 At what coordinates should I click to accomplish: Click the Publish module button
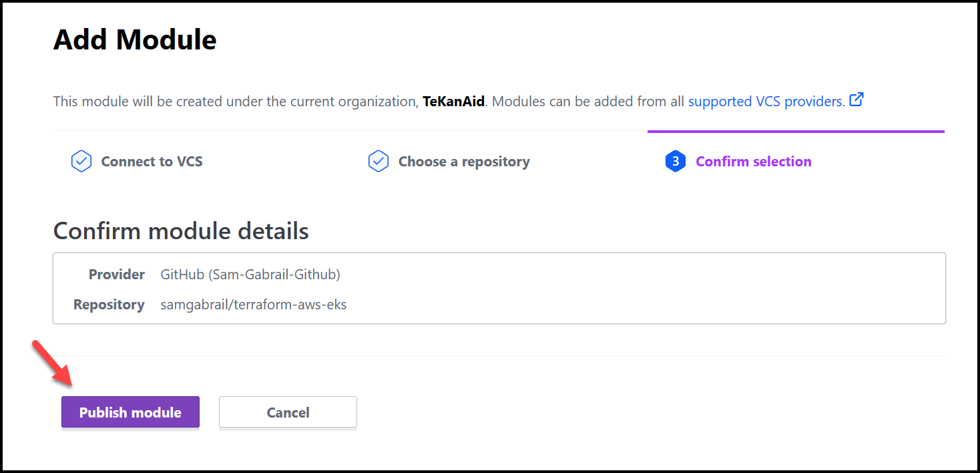coord(130,412)
